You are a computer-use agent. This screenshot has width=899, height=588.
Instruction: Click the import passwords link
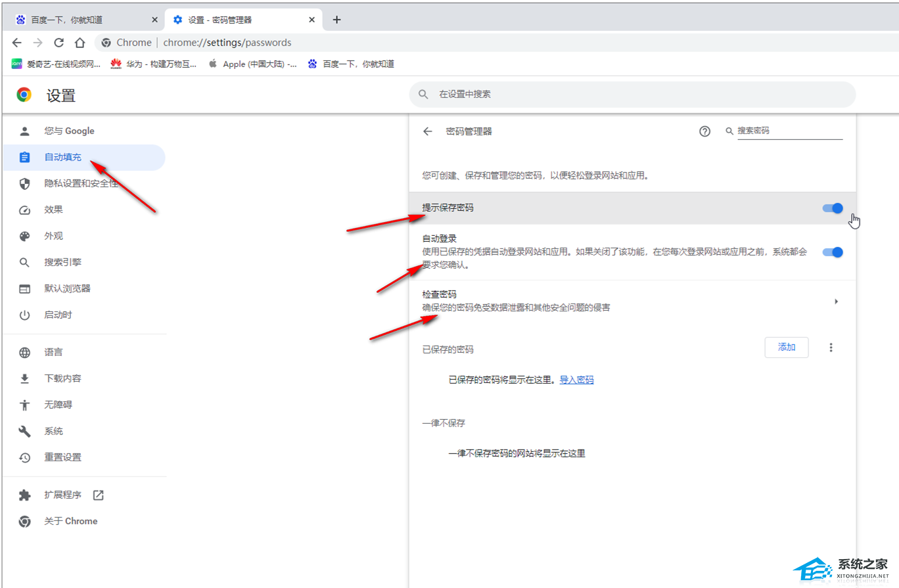576,380
